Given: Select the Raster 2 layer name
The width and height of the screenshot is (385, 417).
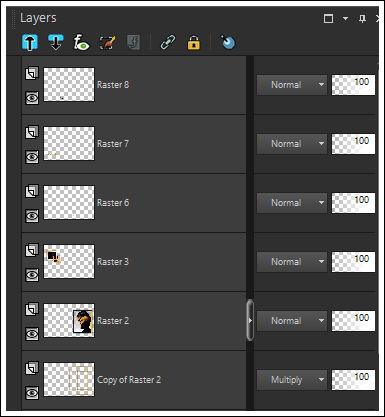Looking at the screenshot, I should (x=113, y=321).
